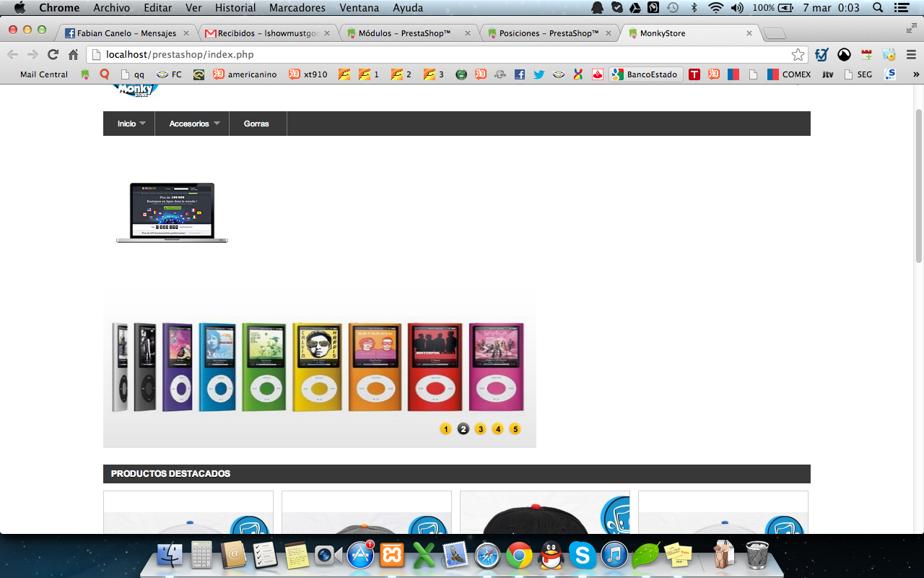
Task: Open the Mail Central bookmark
Action: (43, 74)
